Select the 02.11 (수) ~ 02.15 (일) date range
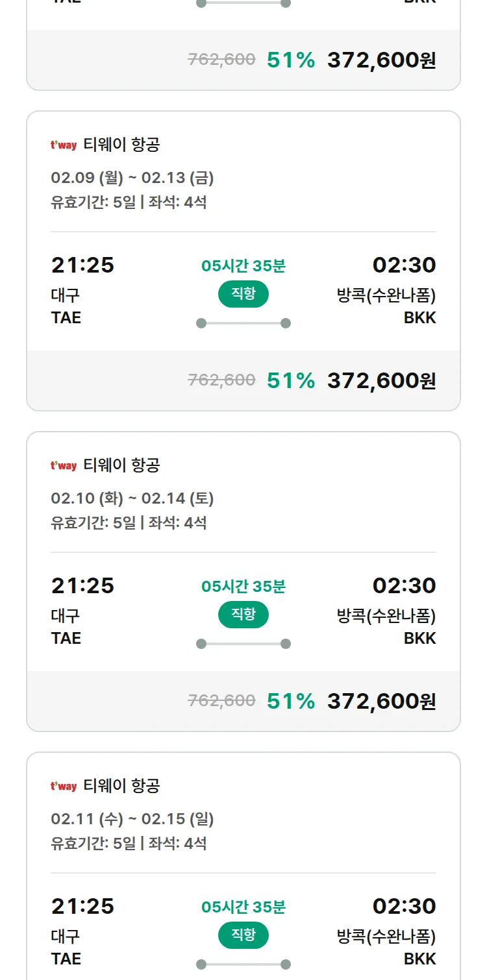Viewport: 487px width, 980px height. pos(132,819)
